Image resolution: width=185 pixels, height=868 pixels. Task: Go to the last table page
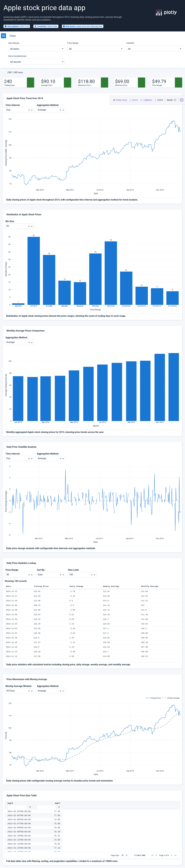click(x=175, y=856)
